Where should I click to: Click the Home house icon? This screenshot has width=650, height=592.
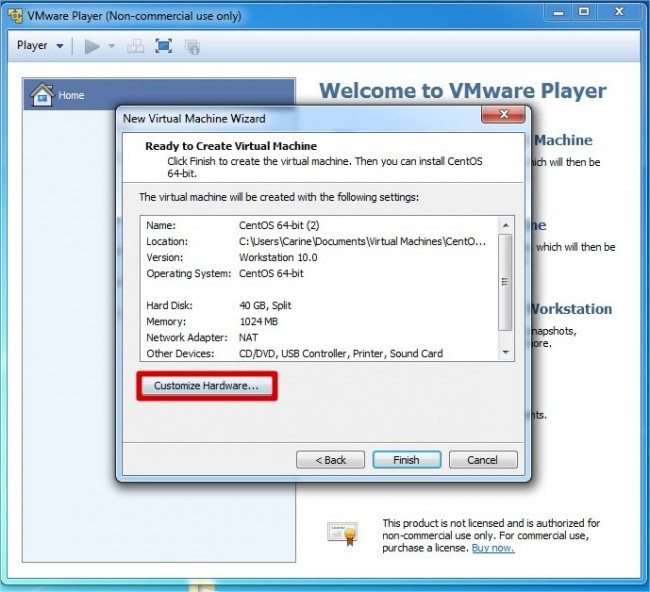(41, 95)
